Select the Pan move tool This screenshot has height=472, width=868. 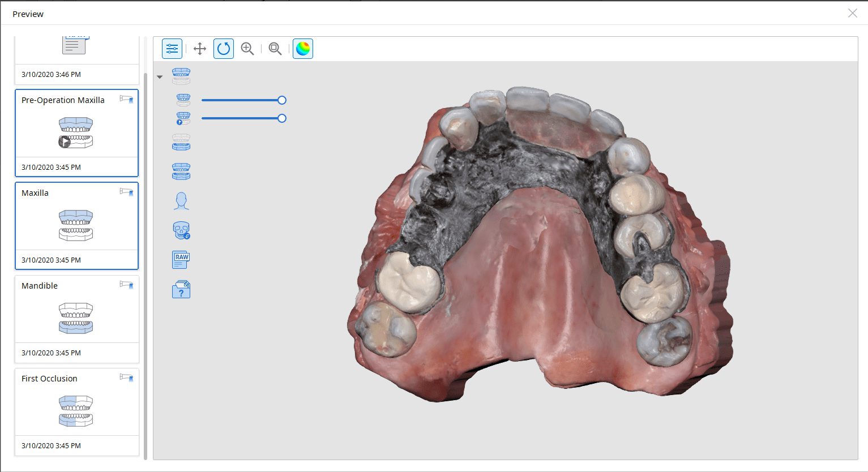pyautogui.click(x=200, y=49)
